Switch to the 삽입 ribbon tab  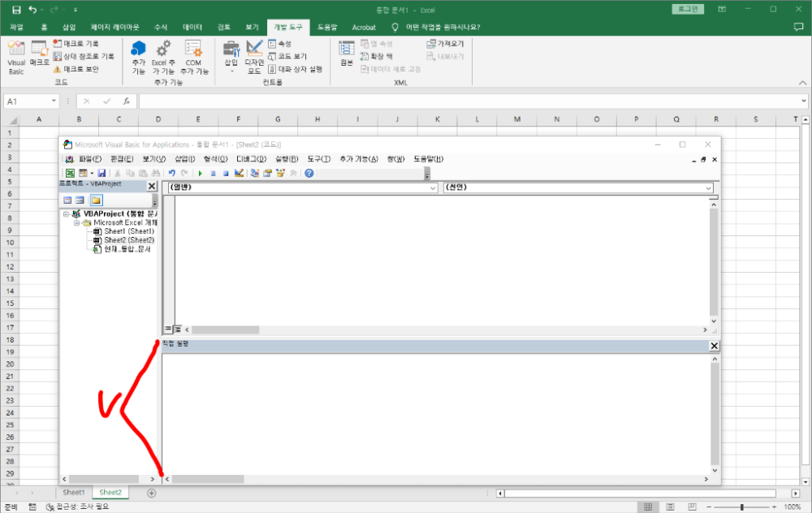(69, 27)
